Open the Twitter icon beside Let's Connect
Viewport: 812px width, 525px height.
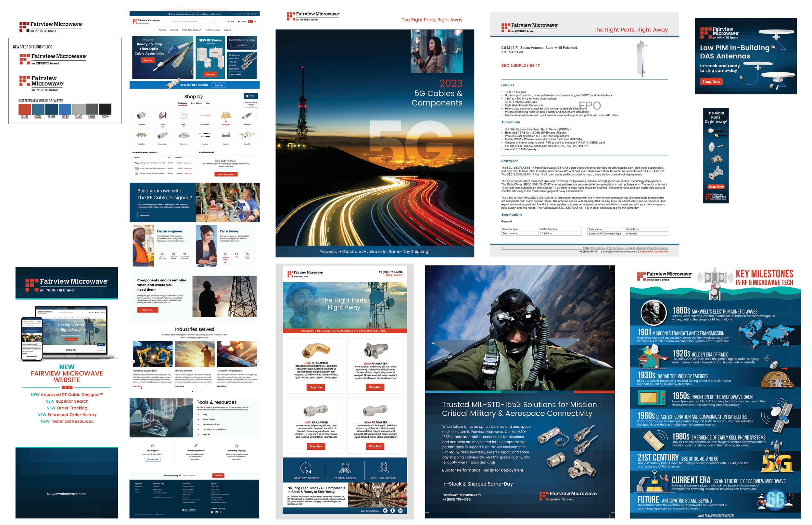[385, 510]
